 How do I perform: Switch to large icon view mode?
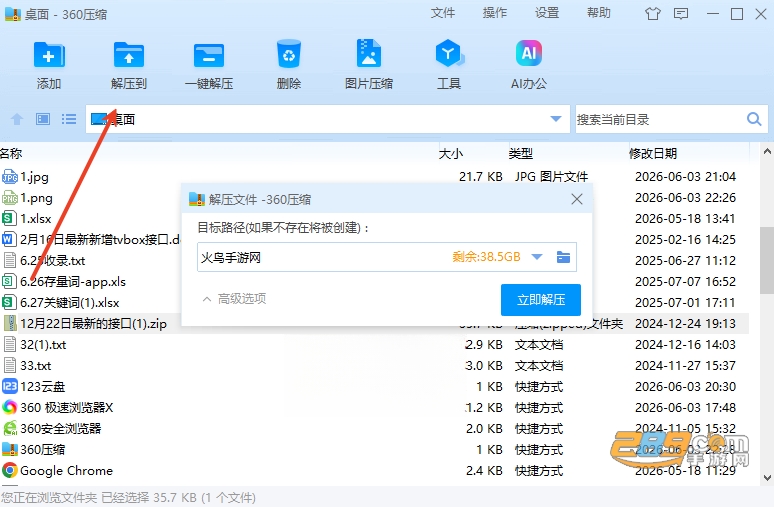(43, 119)
